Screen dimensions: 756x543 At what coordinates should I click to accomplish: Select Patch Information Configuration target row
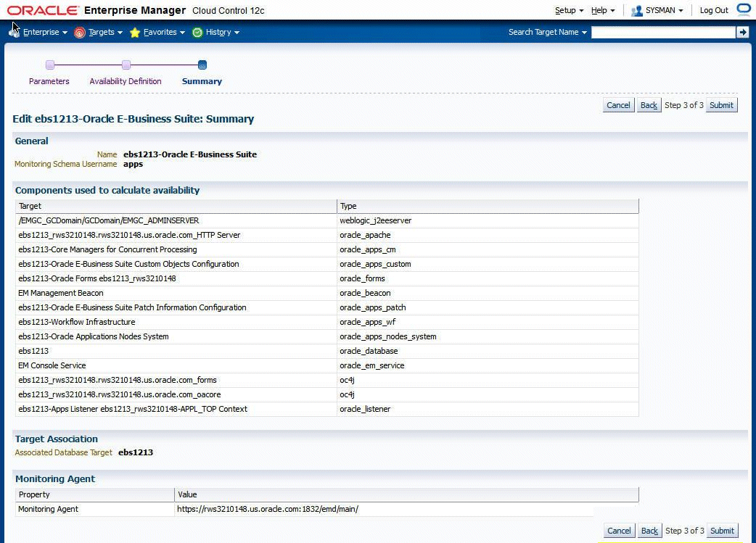(x=327, y=307)
